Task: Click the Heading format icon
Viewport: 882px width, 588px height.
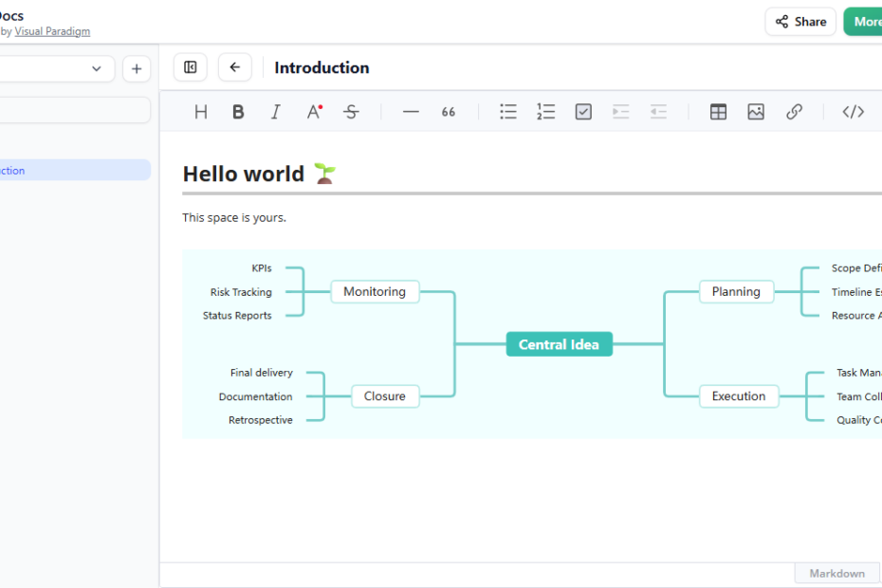Action: pyautogui.click(x=200, y=112)
